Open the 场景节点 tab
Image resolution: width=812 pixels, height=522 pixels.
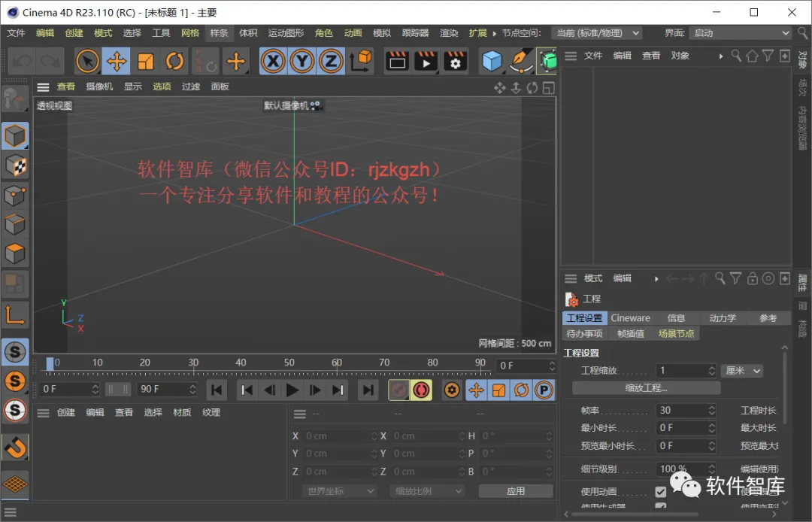(x=677, y=333)
